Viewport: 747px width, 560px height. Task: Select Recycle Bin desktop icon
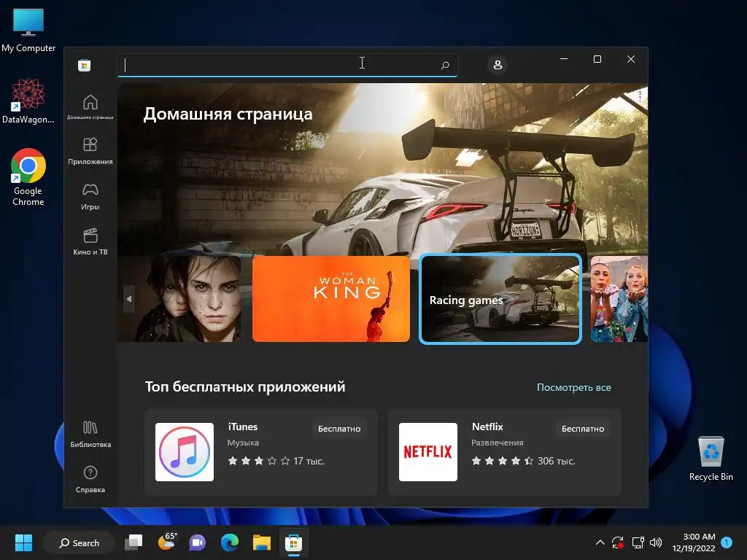(x=711, y=459)
